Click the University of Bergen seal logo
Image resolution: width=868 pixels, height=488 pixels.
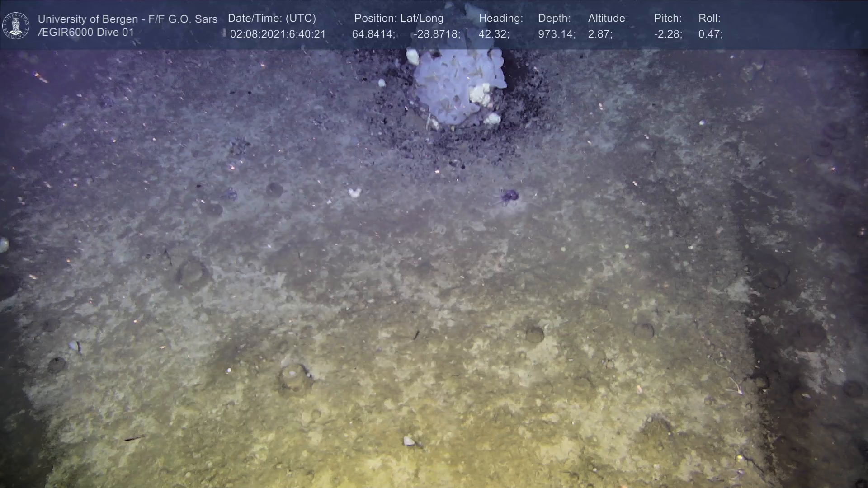point(16,25)
